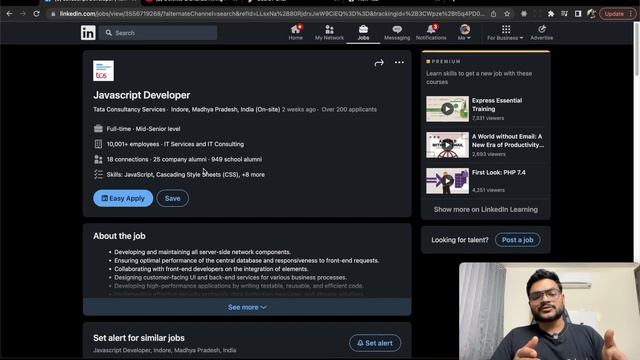Open the Messaging icon
This screenshot has height=360, width=640.
pos(397,32)
